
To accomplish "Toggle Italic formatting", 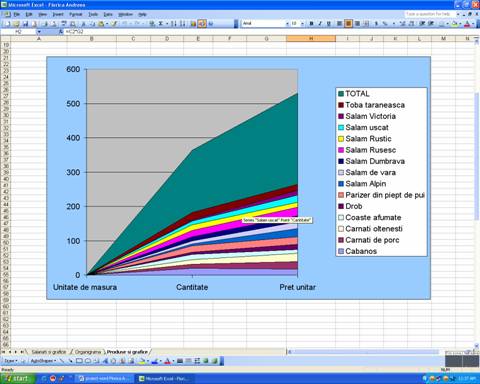I will (x=320, y=23).
